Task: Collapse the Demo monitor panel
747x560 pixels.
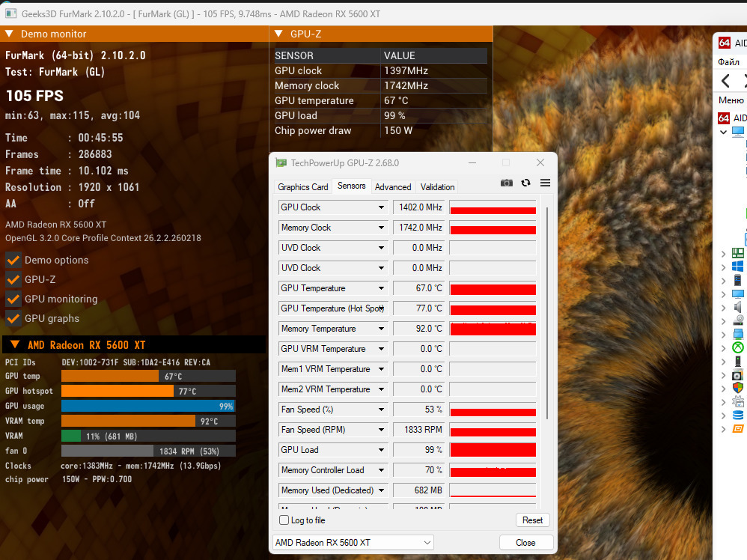Action: (x=10, y=34)
